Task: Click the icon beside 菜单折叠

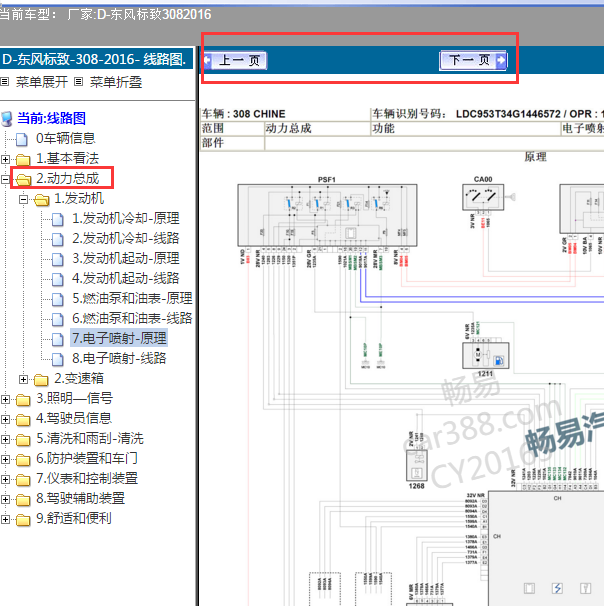Action: 78,82
